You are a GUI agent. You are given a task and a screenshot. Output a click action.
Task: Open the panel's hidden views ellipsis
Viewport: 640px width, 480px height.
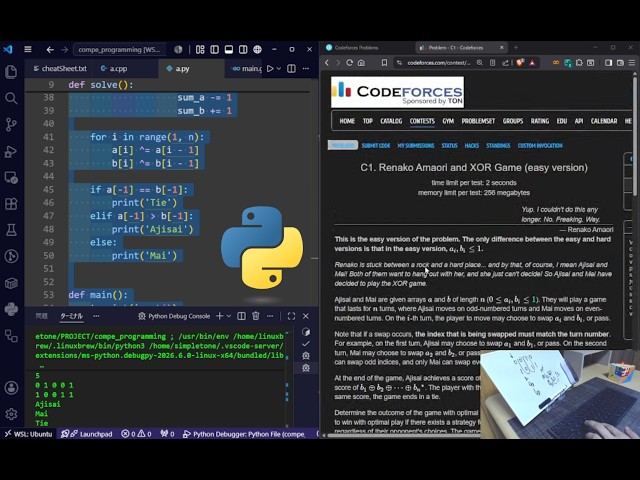96,316
